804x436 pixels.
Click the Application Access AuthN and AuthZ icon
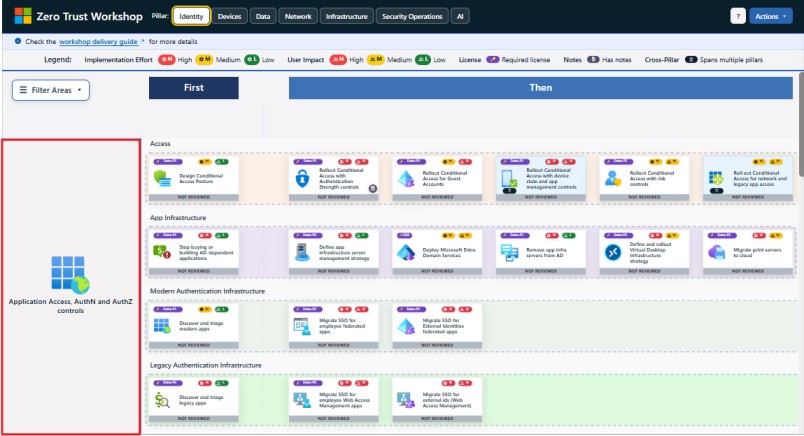70,274
